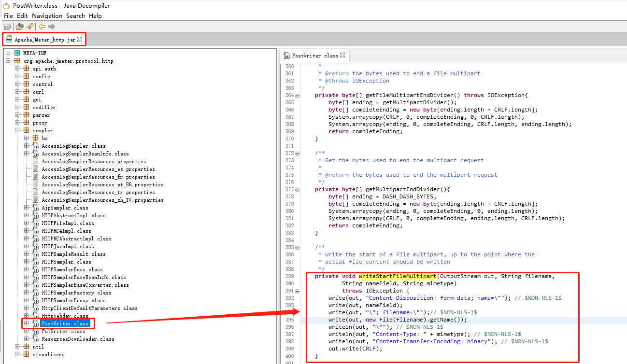This screenshot has height=364, width=627.
Task: Fold the comment block at line 372
Action: pyautogui.click(x=297, y=154)
